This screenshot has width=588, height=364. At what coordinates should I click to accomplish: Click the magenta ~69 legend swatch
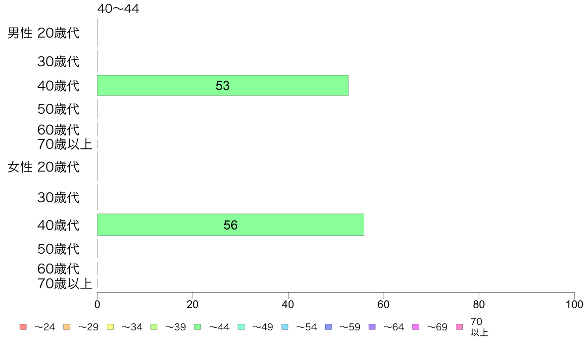pyautogui.click(x=415, y=327)
